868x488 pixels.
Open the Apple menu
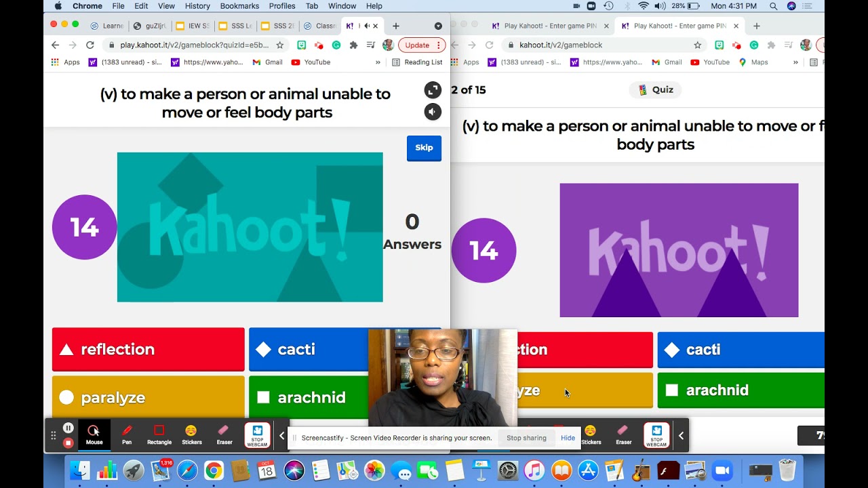tap(58, 6)
